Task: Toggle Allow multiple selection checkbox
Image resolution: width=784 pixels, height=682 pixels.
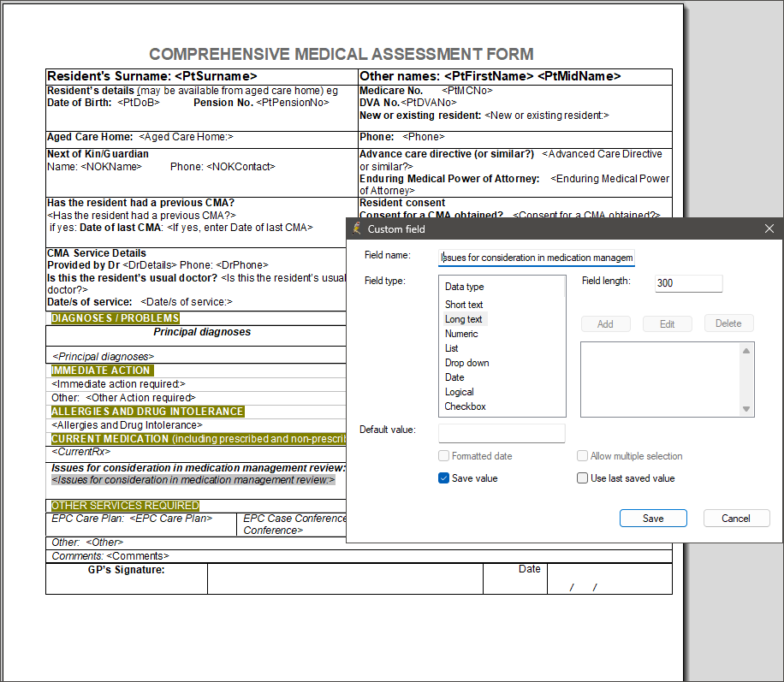Action: click(x=582, y=455)
